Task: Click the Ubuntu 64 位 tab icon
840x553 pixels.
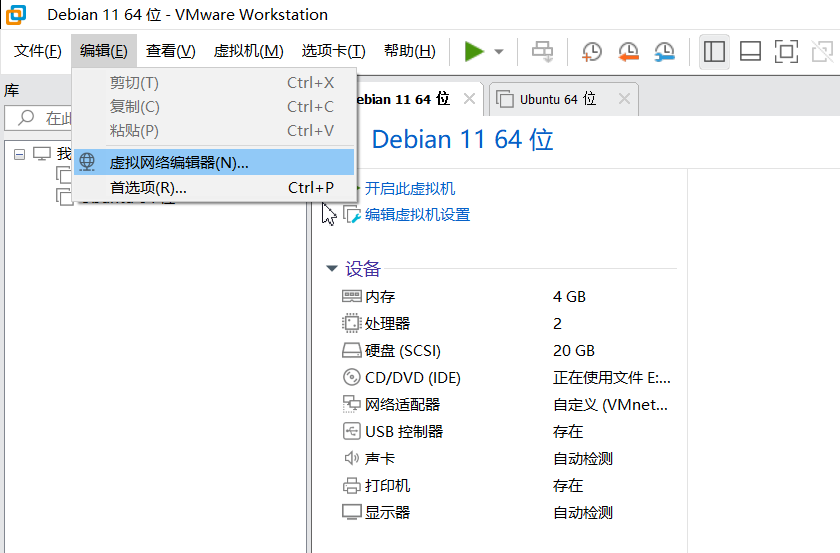Action: point(505,99)
